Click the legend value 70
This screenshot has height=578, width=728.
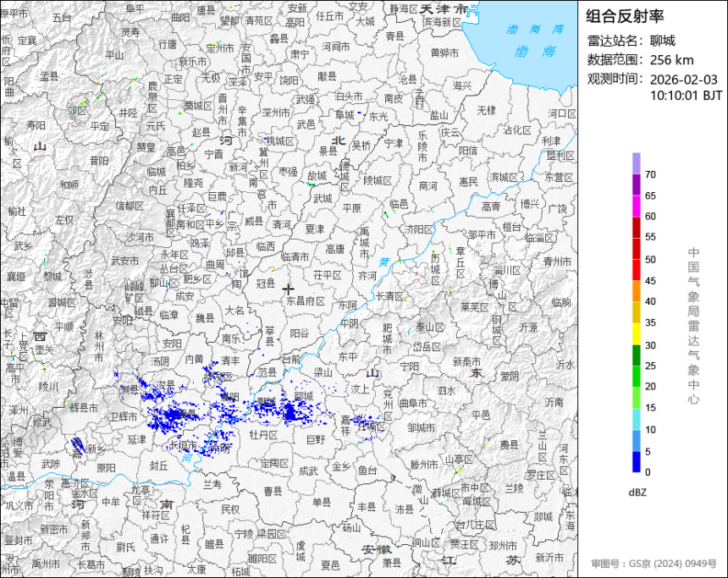pos(650,174)
